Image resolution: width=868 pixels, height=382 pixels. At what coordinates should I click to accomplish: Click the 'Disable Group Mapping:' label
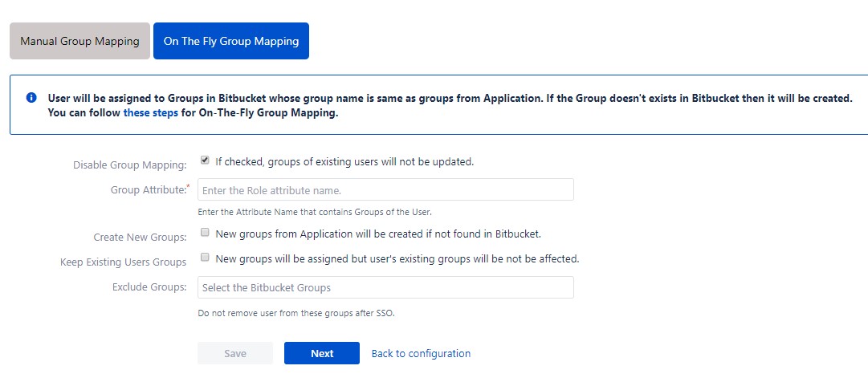(129, 165)
